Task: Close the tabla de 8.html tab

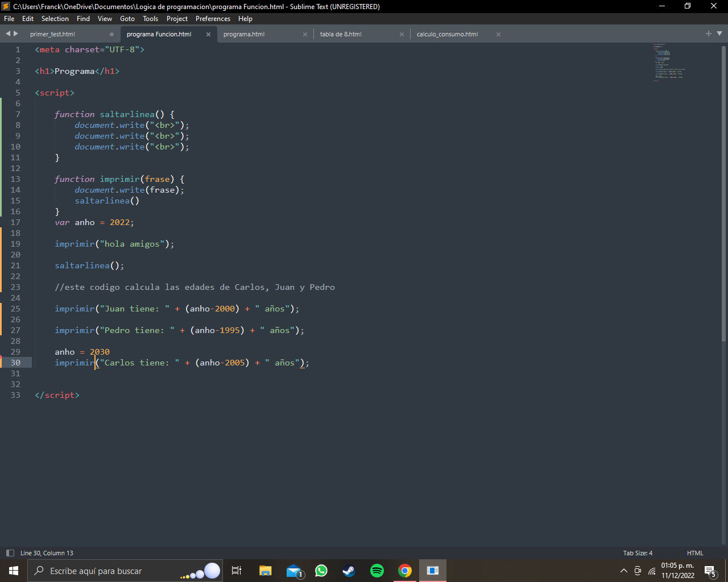Action: pyautogui.click(x=402, y=34)
